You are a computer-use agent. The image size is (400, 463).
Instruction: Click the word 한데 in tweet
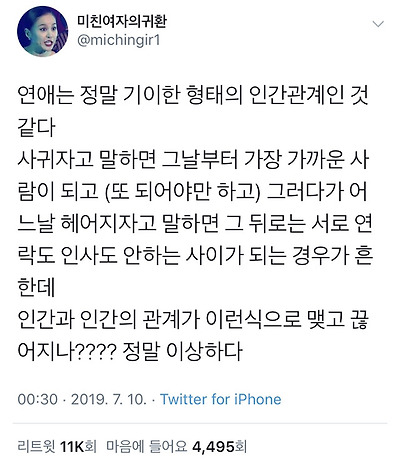[x=36, y=287]
